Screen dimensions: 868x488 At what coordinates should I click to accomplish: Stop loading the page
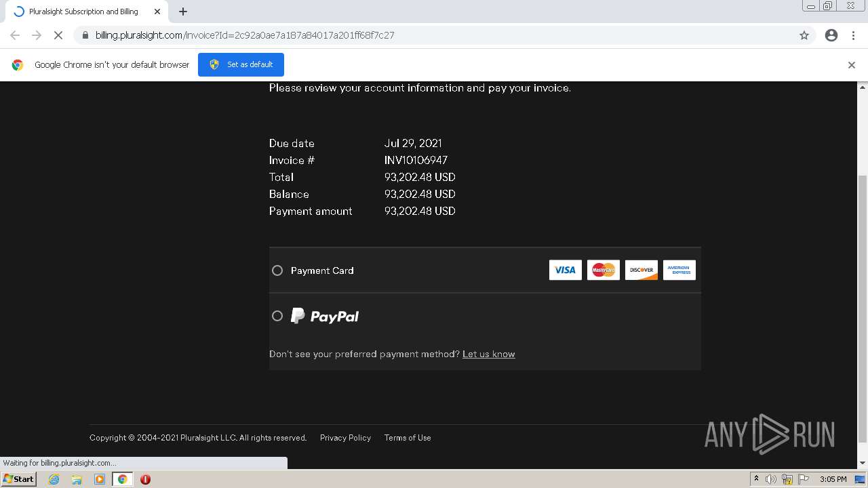tap(58, 35)
